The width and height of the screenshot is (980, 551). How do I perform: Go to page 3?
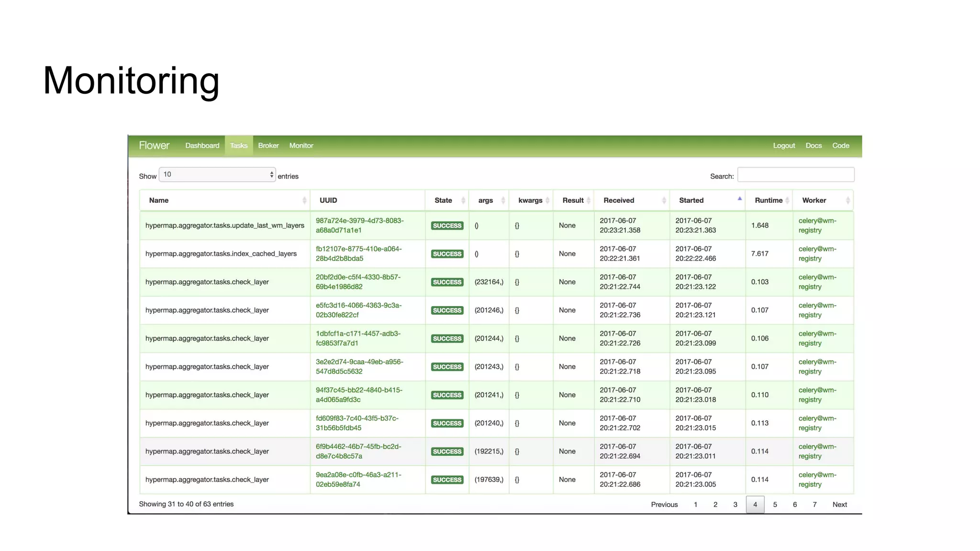735,505
